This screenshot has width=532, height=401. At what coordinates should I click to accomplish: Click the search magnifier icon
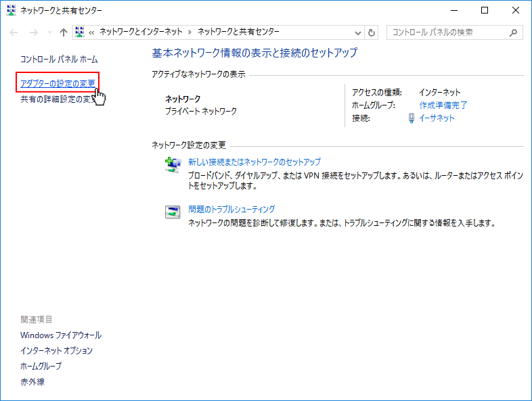click(x=513, y=32)
